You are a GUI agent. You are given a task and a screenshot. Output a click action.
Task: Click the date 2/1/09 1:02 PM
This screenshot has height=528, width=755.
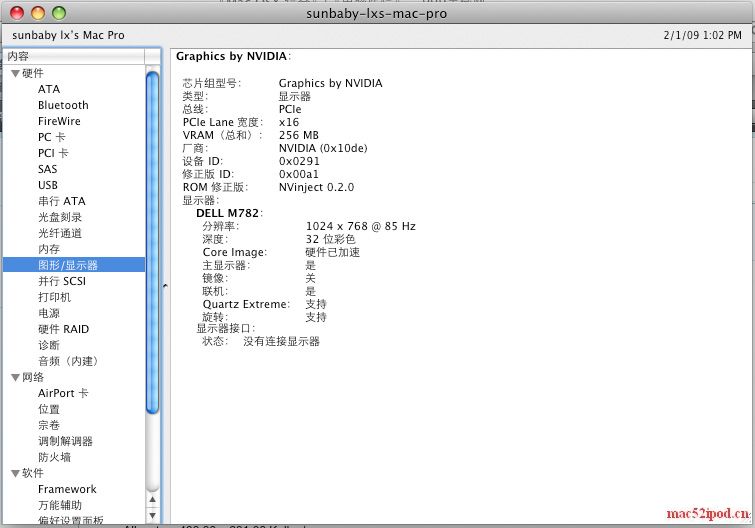pos(703,35)
